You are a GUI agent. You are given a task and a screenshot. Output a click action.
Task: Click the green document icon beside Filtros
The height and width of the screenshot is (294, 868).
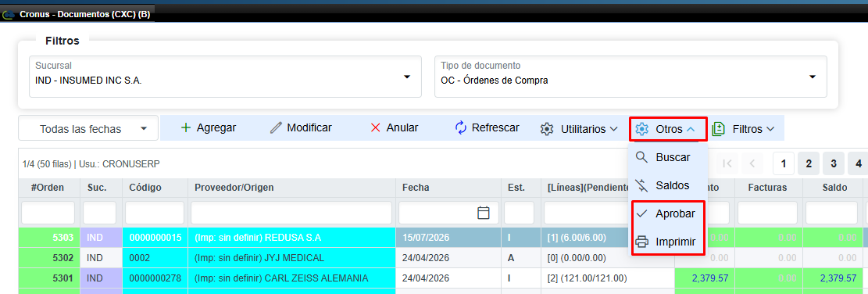718,129
